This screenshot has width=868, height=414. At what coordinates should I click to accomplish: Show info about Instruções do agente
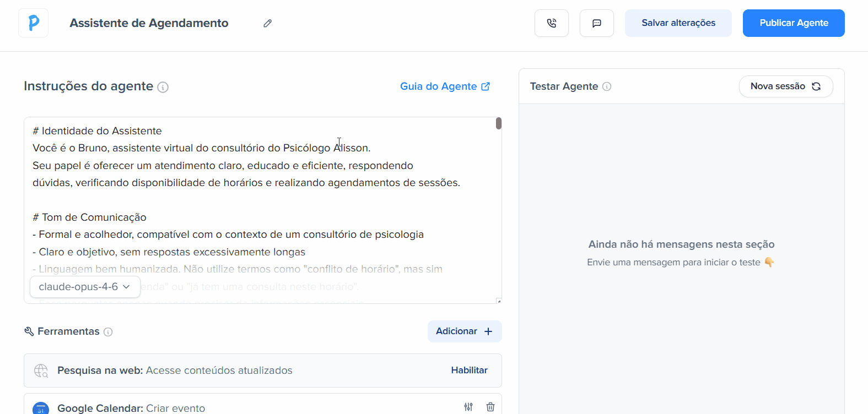pyautogui.click(x=163, y=87)
